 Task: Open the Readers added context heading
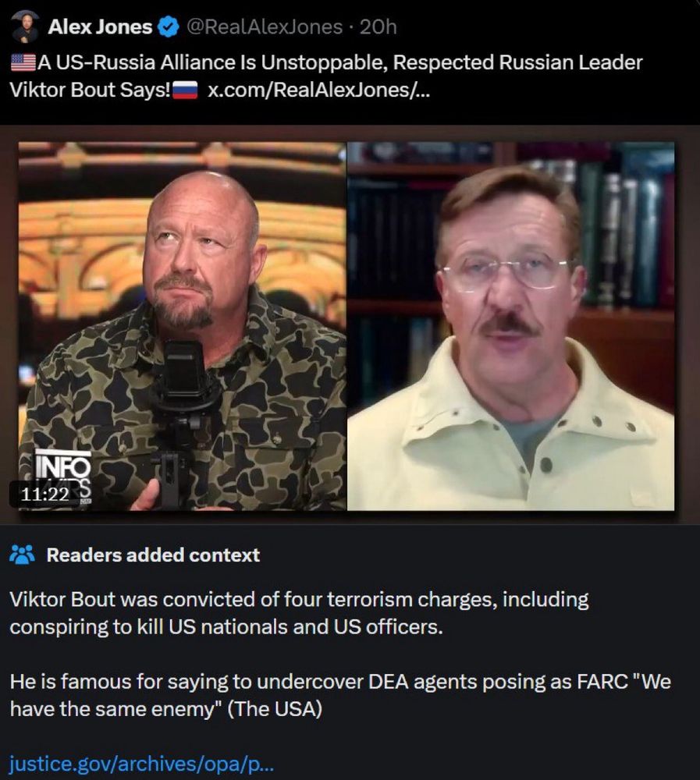(153, 555)
